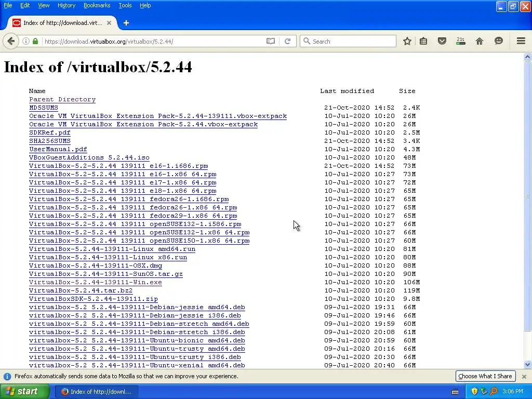Download VirtualBox-5.2.44-139111-Linux_amd64.run

pos(112,249)
